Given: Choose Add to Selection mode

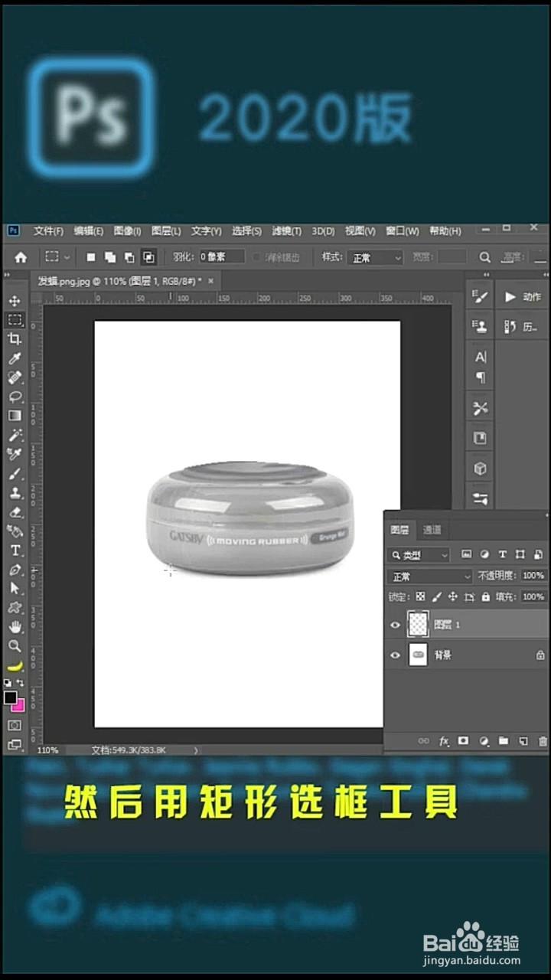Looking at the screenshot, I should (109, 257).
